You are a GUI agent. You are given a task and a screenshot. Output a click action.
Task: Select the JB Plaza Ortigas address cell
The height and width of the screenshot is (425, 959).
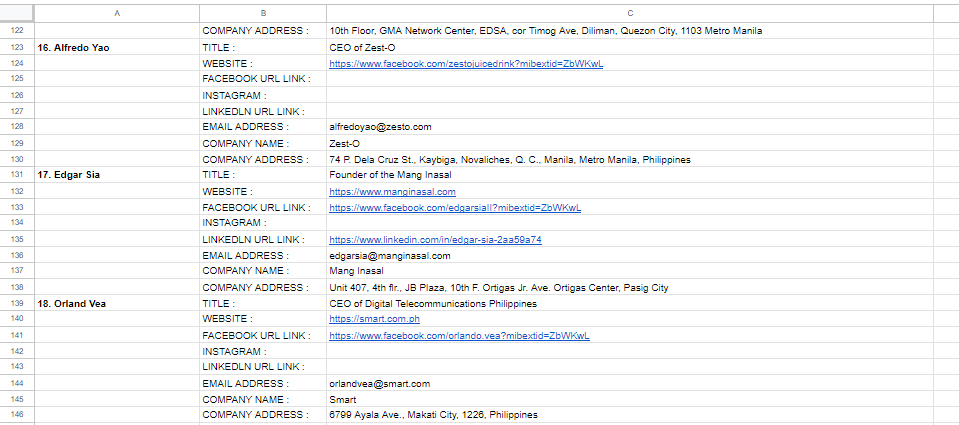[x=630, y=287]
